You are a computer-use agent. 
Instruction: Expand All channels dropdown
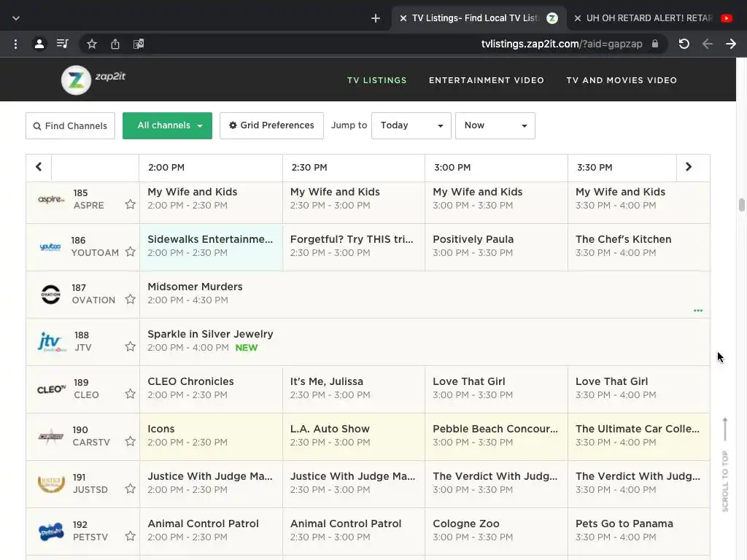tap(167, 125)
